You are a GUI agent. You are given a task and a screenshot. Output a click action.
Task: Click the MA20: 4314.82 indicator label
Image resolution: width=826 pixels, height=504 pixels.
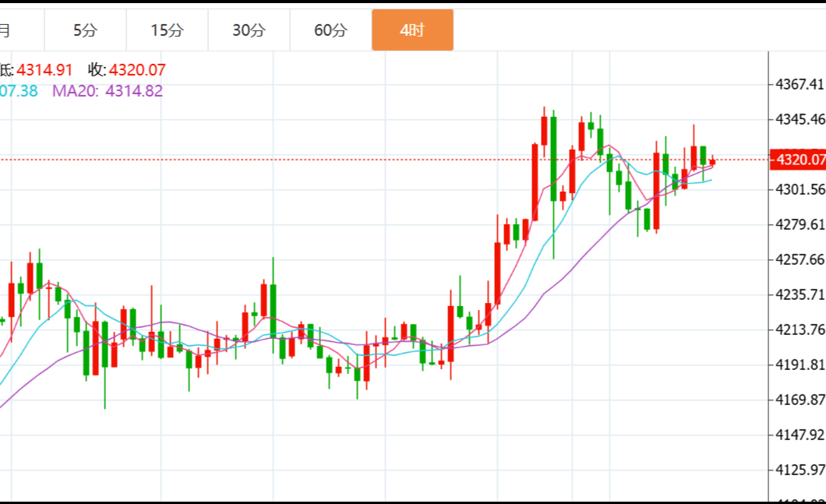tap(108, 91)
